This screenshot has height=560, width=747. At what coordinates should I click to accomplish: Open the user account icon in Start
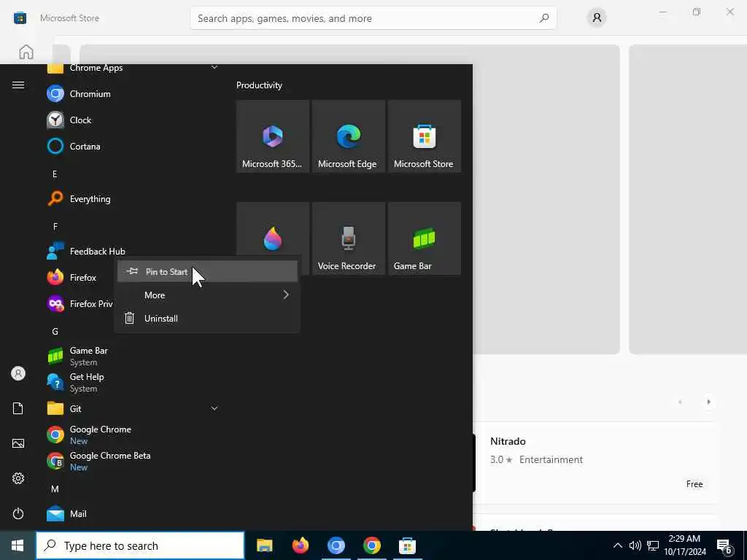tap(18, 373)
